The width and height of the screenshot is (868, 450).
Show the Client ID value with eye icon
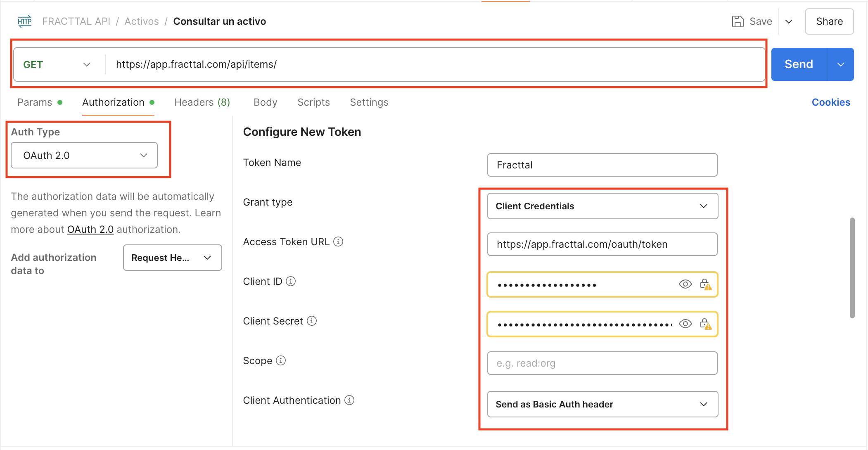click(x=685, y=284)
